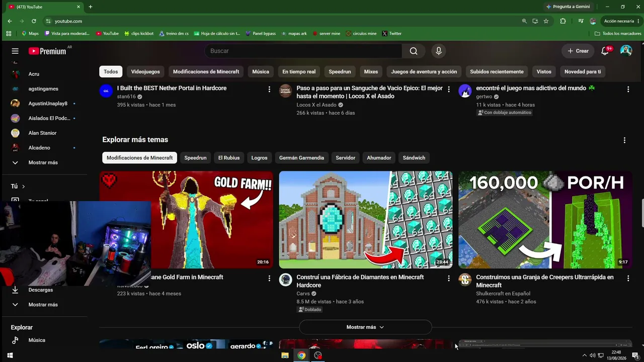The height and width of the screenshot is (362, 644).
Task: Start voice search with the microphone
Action: click(439, 51)
